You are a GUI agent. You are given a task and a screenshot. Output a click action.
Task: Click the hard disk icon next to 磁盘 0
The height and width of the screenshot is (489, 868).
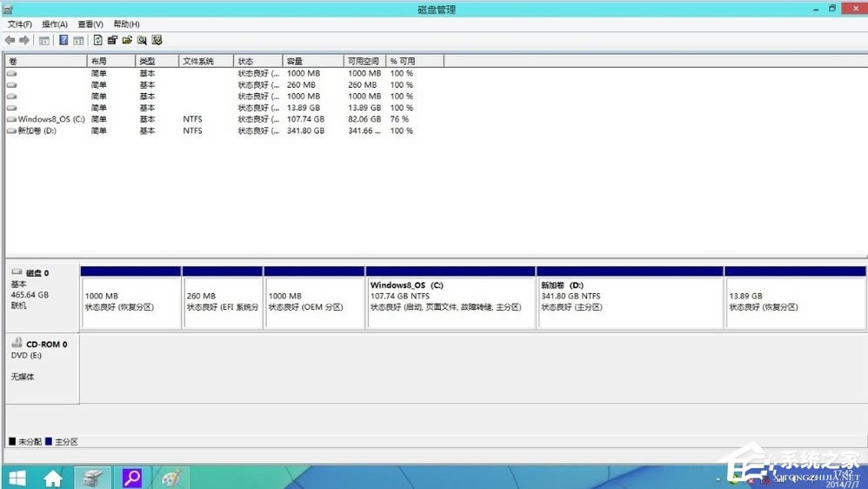[17, 272]
